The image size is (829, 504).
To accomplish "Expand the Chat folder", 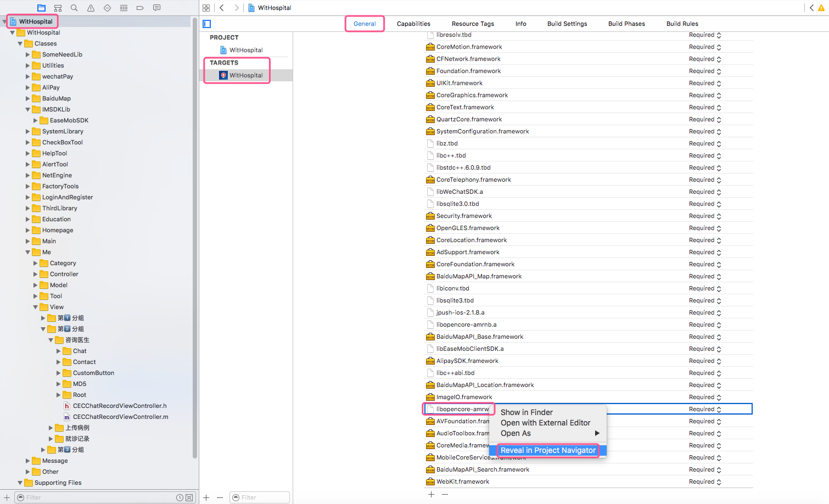I will click(x=59, y=351).
